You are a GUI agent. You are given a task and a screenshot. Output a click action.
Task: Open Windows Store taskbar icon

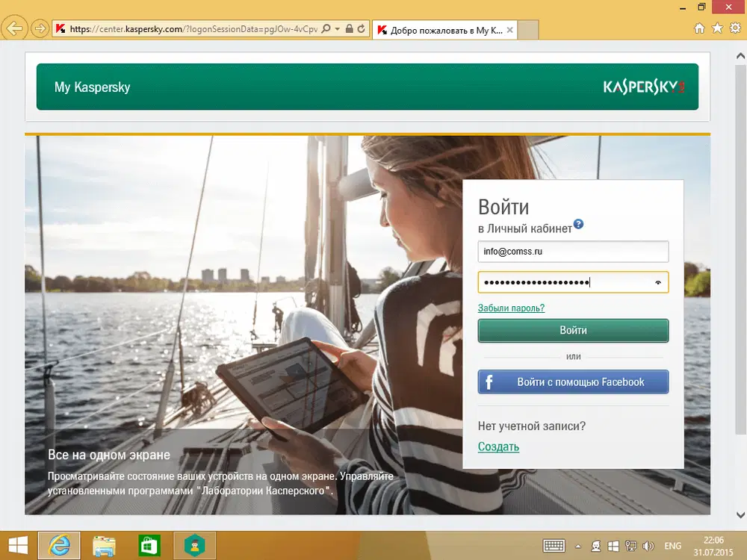coord(149,545)
